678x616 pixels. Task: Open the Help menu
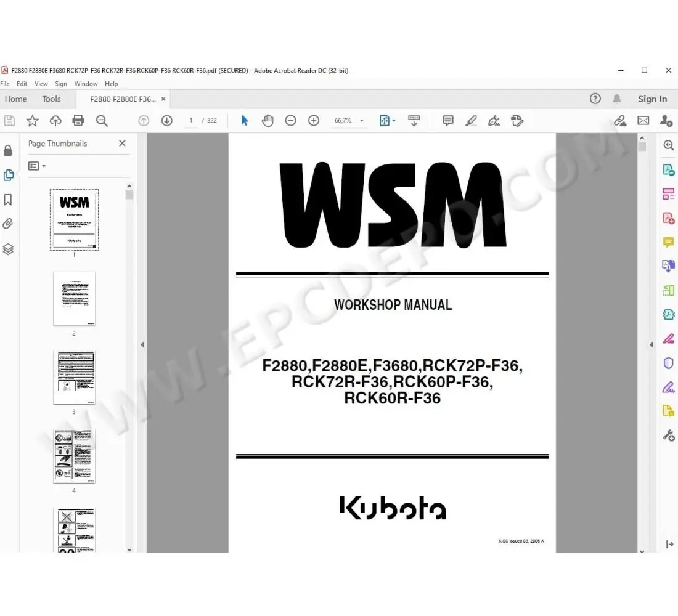click(111, 84)
